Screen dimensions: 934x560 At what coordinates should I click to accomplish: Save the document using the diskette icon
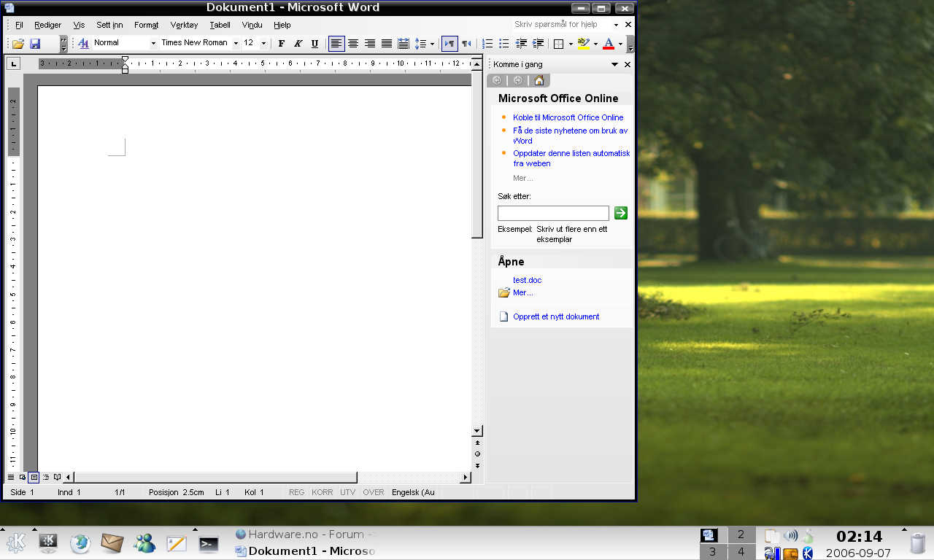pyautogui.click(x=35, y=44)
